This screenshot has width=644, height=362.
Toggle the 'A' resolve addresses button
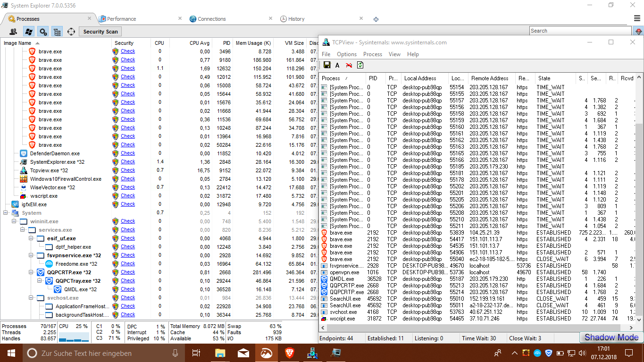(x=337, y=65)
